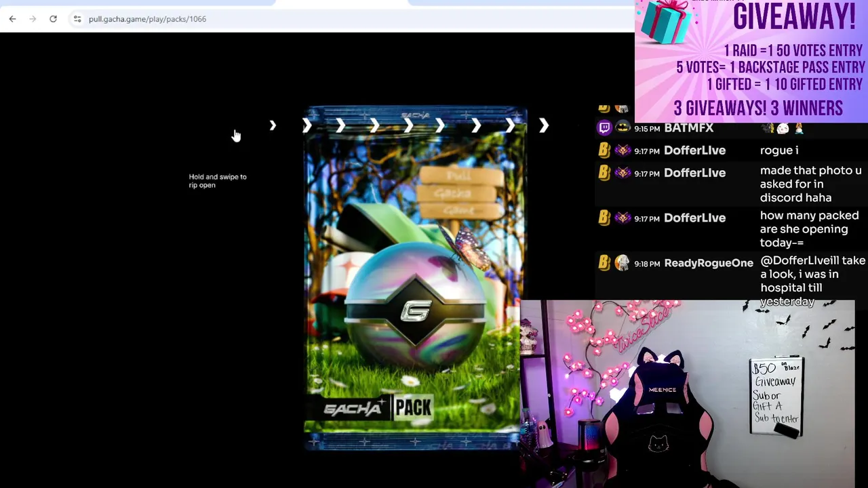Click BATMFX username in chat
This screenshot has height=488, width=868.
[x=688, y=128]
